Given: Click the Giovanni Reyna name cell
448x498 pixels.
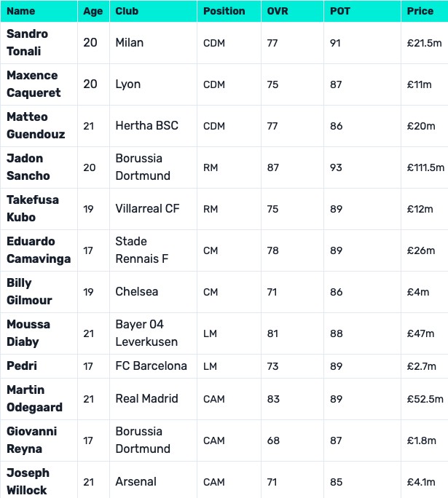Looking at the screenshot, I should coord(31,440).
